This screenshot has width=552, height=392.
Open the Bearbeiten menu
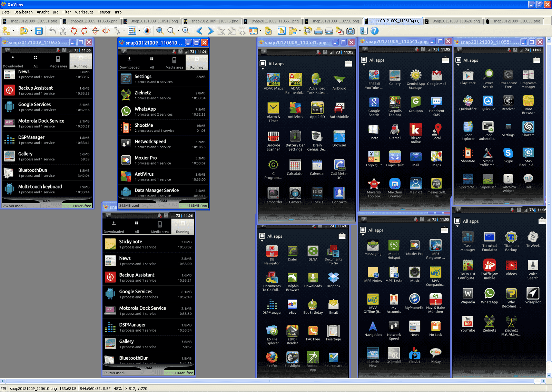(23, 12)
